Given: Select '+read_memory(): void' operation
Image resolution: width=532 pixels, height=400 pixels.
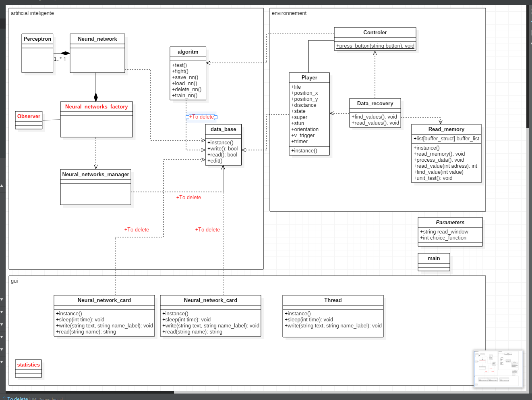Looking at the screenshot, I should tap(439, 154).
